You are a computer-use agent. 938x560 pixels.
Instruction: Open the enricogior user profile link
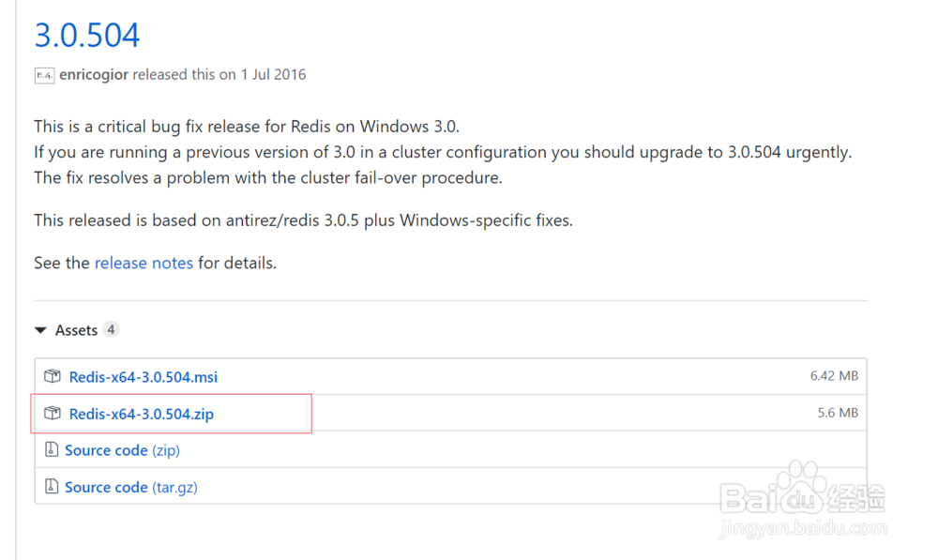click(x=94, y=75)
